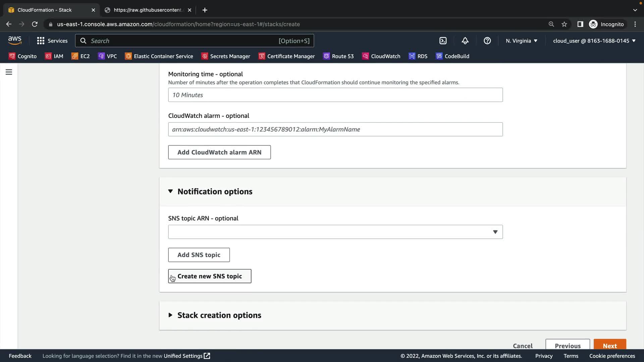Open the SNS topic ARN dropdown
This screenshot has height=362, width=644.
335,232
